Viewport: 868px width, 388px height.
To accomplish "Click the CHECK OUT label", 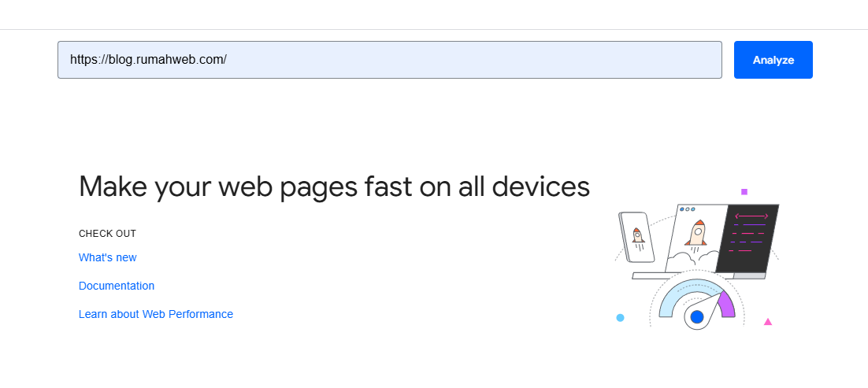I will [x=107, y=234].
